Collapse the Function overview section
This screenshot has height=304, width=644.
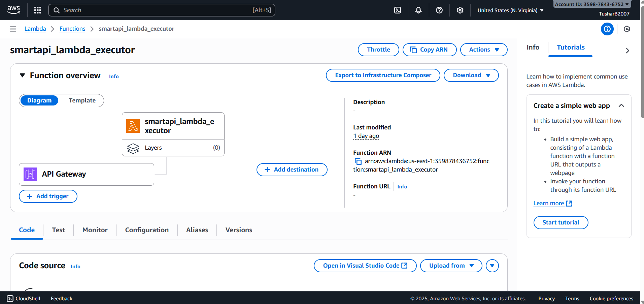pyautogui.click(x=23, y=75)
